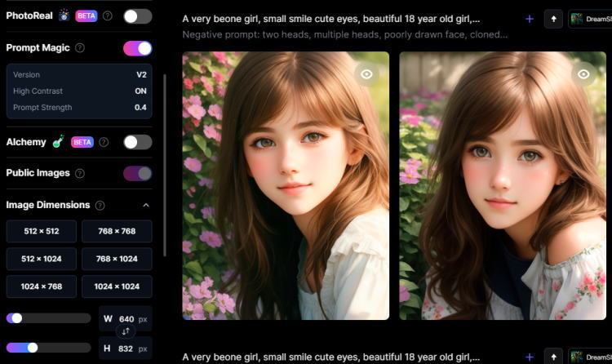The width and height of the screenshot is (612, 364).
Task: Collapse the Image Dimensions section
Action: tap(146, 206)
